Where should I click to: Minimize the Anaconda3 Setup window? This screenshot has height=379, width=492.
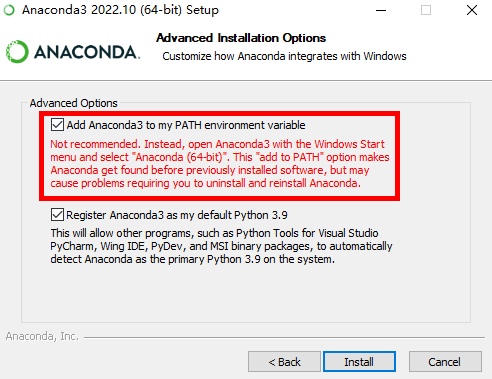pyautogui.click(x=381, y=10)
